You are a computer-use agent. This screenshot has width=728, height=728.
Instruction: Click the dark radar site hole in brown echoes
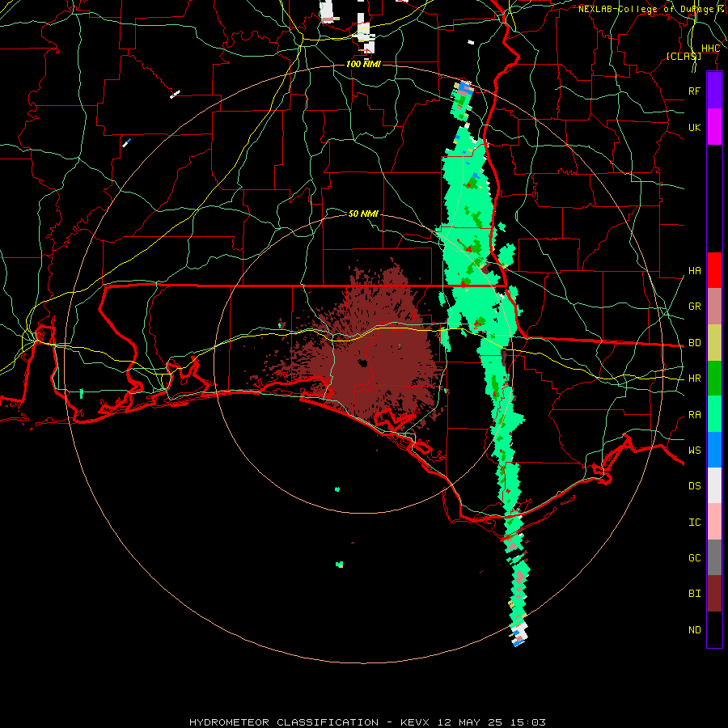[x=362, y=363]
